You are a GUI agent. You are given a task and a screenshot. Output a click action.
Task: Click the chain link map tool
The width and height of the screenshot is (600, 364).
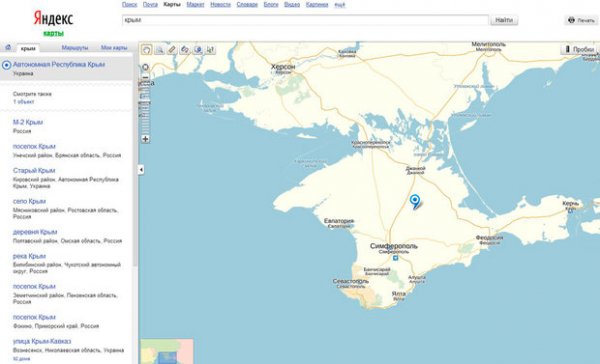tap(185, 50)
